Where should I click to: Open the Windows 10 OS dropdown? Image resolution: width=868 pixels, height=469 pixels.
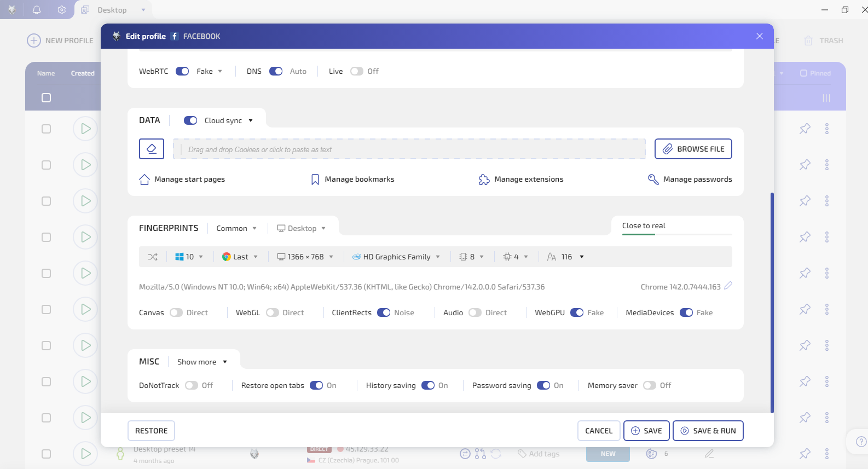(x=189, y=257)
